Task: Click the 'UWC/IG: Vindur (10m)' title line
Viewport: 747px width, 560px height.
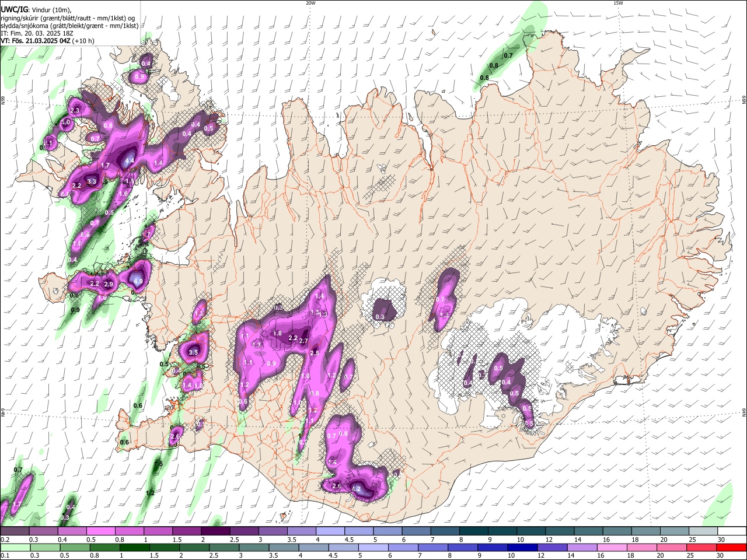Action: click(36, 9)
